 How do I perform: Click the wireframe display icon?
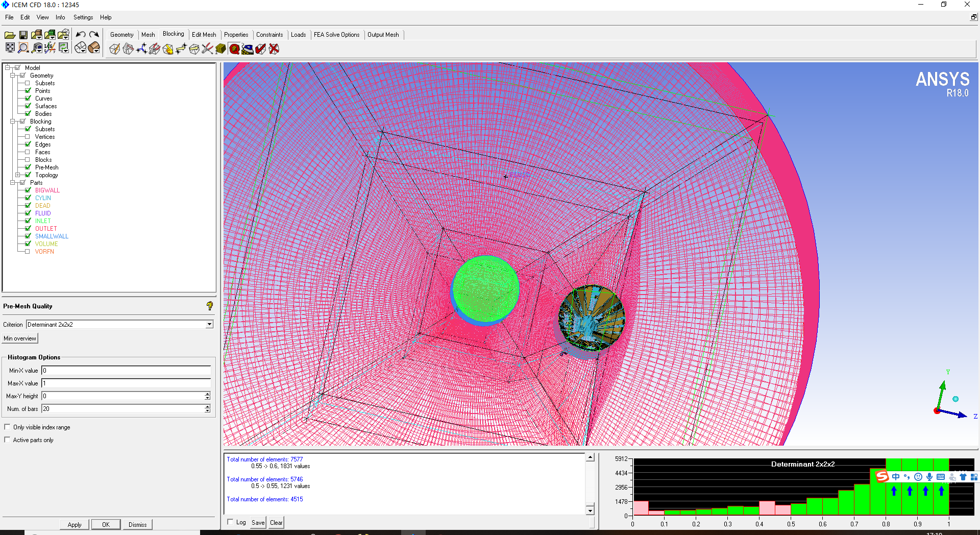click(x=80, y=47)
